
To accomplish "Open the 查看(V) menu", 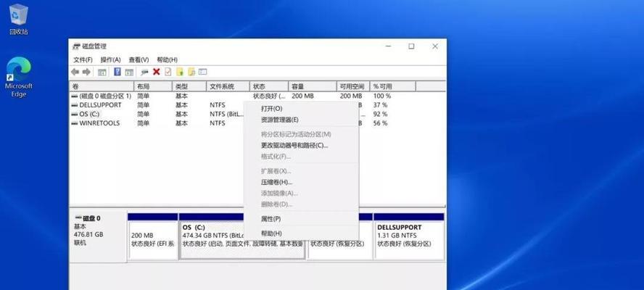I will pos(139,59).
